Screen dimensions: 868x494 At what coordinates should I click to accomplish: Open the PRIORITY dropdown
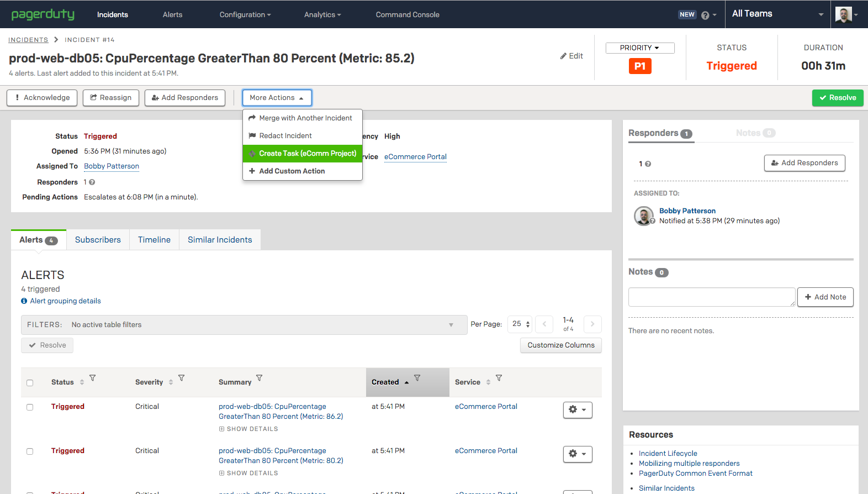tap(640, 48)
